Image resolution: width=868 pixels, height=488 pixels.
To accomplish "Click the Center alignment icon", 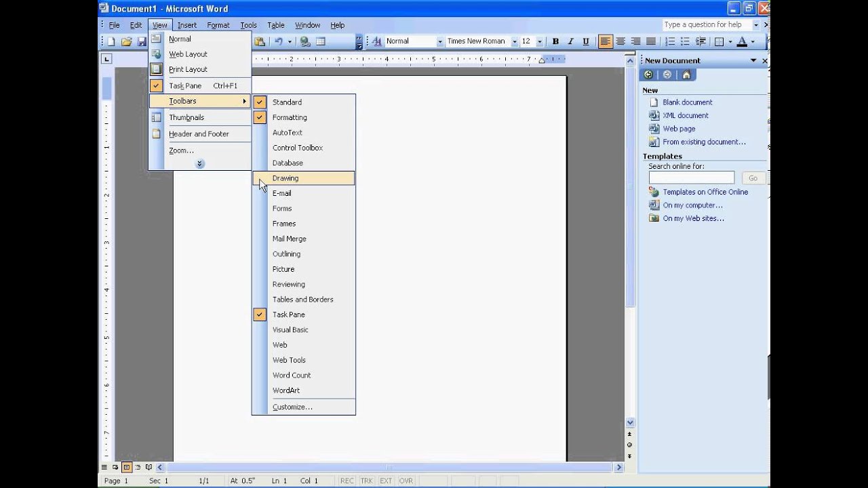I will pos(620,41).
